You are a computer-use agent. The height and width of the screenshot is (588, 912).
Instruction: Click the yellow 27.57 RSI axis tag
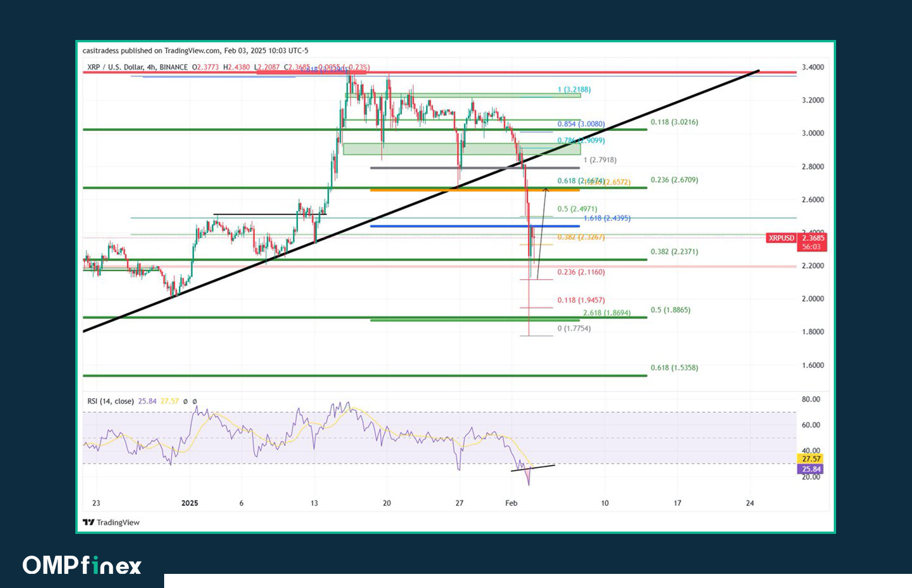tap(811, 459)
